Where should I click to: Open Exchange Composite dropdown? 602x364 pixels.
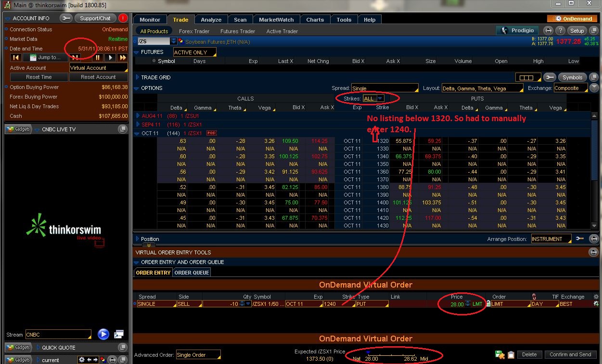click(x=570, y=88)
